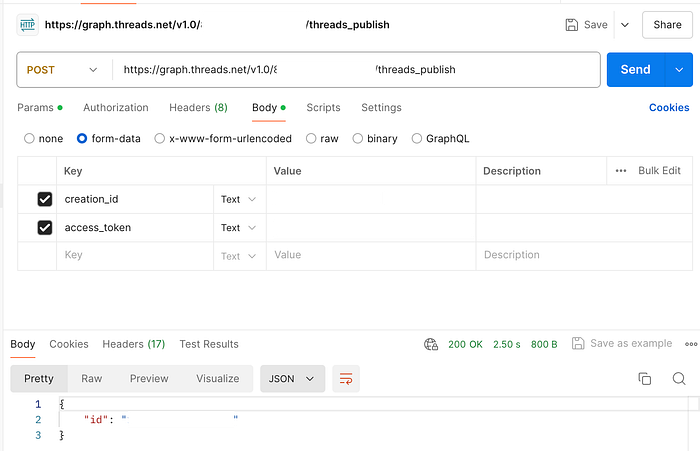Select x-www-form-urlencoded radio button
This screenshot has height=451, width=700.
(x=159, y=138)
